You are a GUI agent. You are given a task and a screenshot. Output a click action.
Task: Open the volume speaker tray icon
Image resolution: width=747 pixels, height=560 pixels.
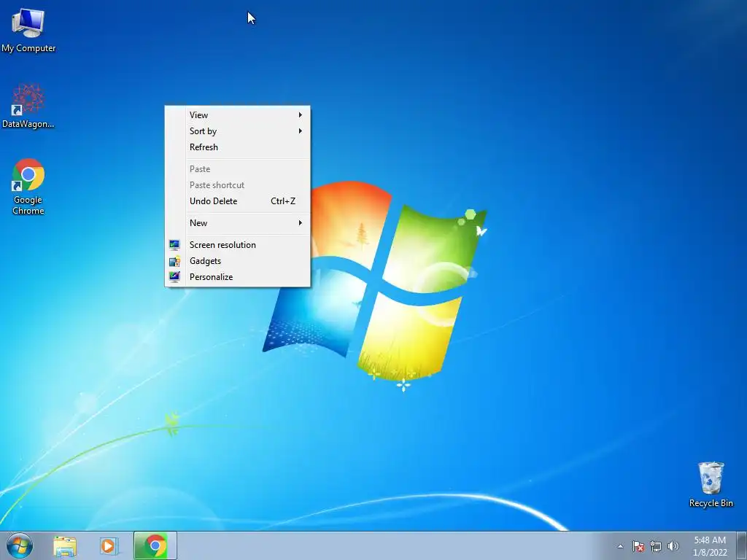(x=673, y=546)
